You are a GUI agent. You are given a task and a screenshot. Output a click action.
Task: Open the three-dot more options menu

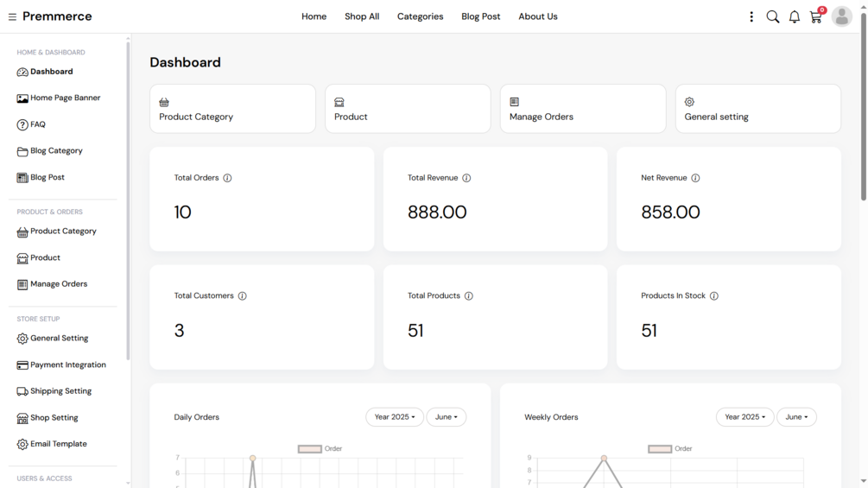point(751,16)
